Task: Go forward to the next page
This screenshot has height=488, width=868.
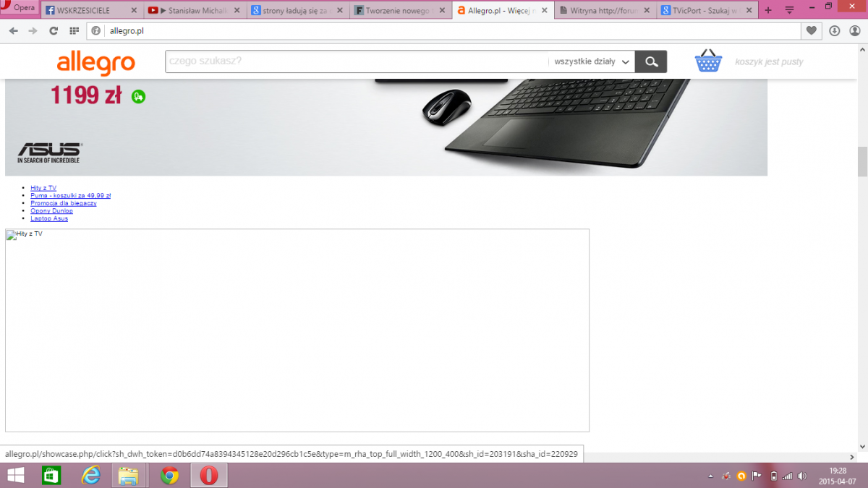Action: click(x=33, y=31)
